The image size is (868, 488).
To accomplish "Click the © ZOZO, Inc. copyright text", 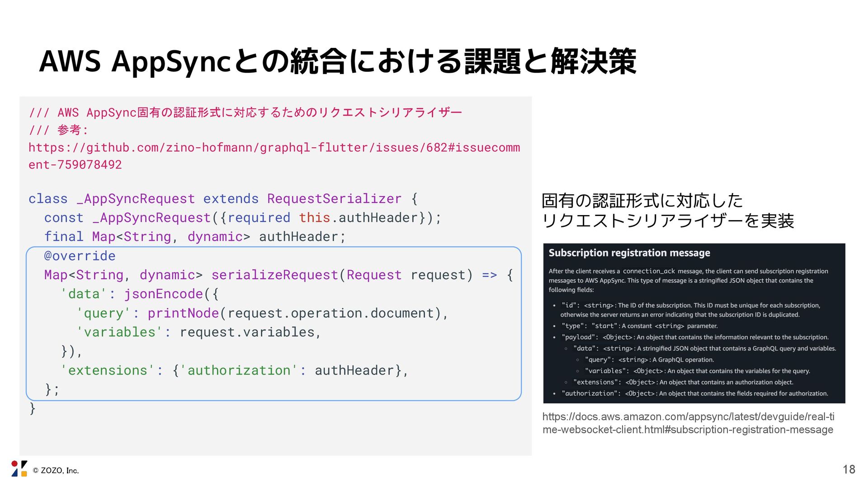I will pos(56,471).
